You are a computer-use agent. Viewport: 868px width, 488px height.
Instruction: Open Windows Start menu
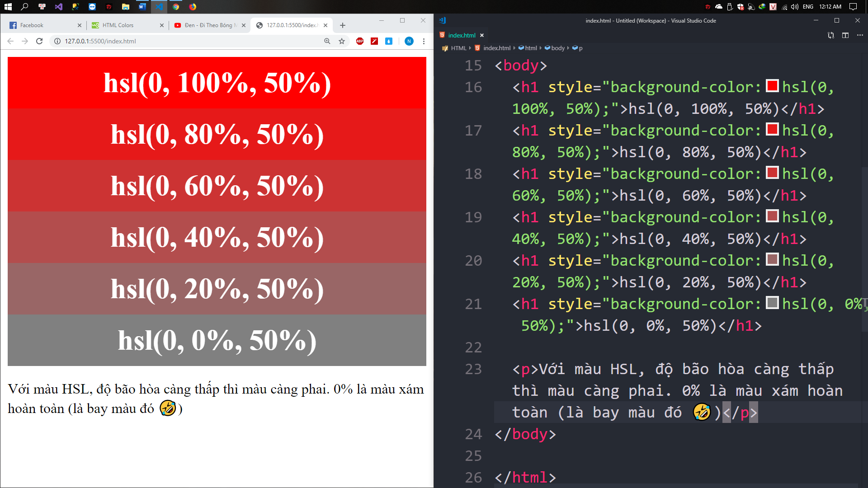click(8, 7)
